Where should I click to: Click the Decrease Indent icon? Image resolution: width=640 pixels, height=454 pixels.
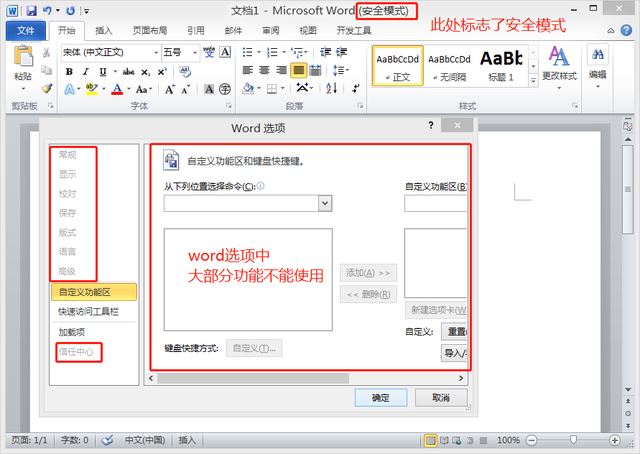(325, 52)
